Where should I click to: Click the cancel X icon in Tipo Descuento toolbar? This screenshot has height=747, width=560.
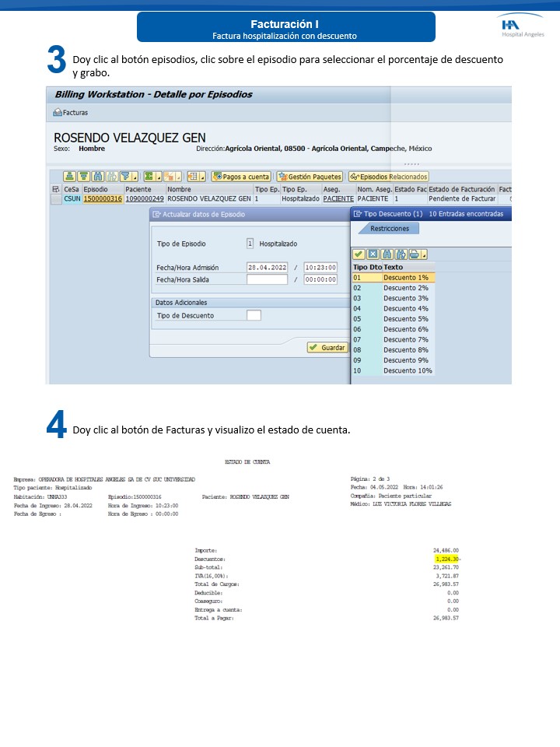[373, 254]
